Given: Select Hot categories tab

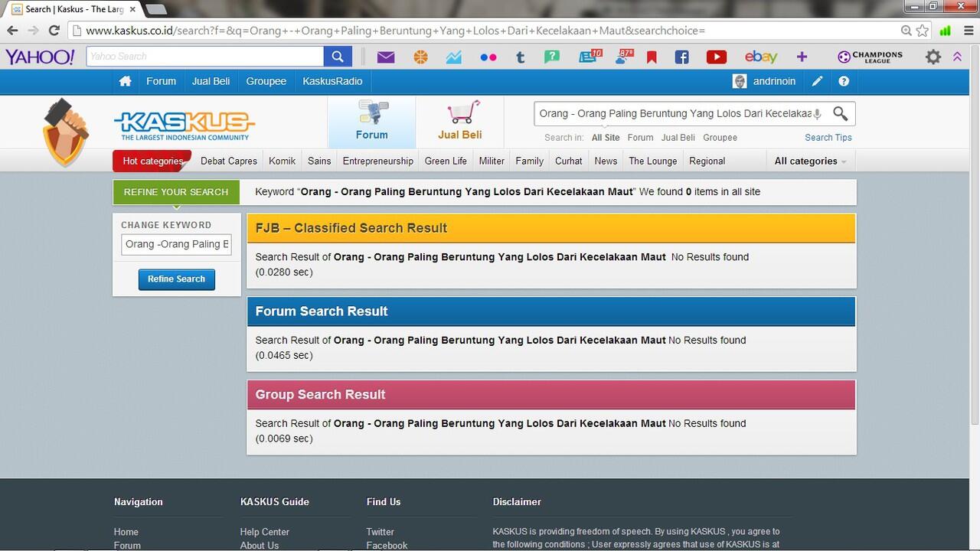Looking at the screenshot, I should (152, 161).
